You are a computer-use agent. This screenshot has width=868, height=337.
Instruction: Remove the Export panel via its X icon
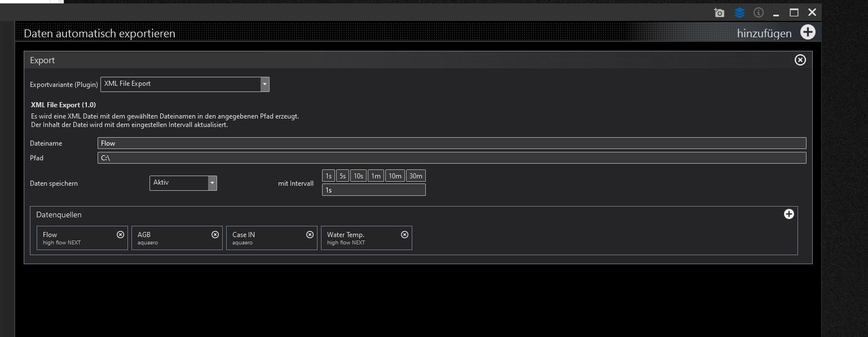(x=800, y=60)
